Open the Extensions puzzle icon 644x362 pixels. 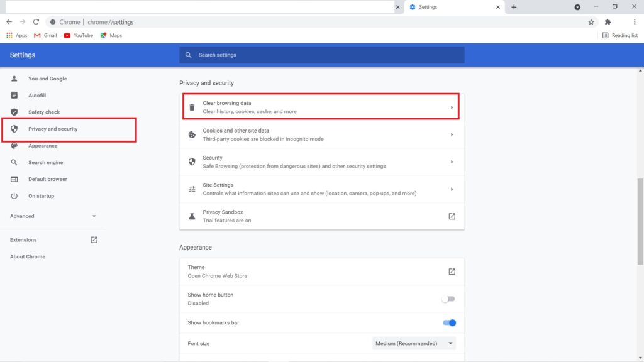608,22
